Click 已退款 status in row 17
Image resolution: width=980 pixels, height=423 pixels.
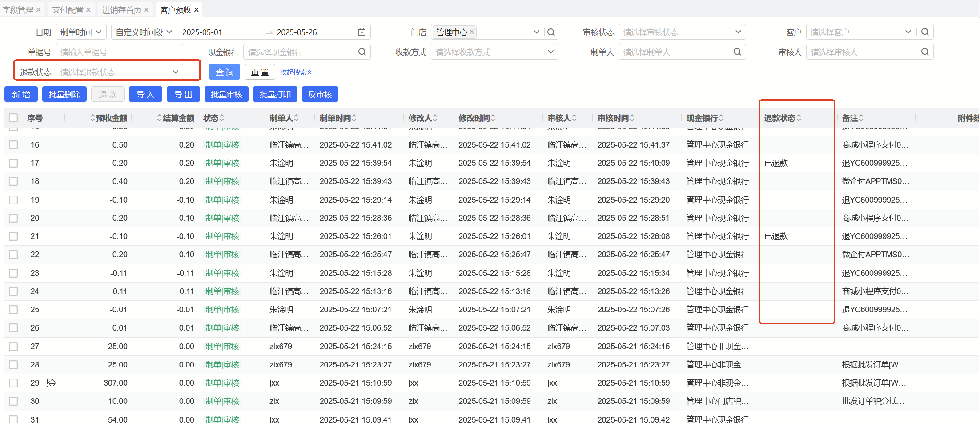776,163
